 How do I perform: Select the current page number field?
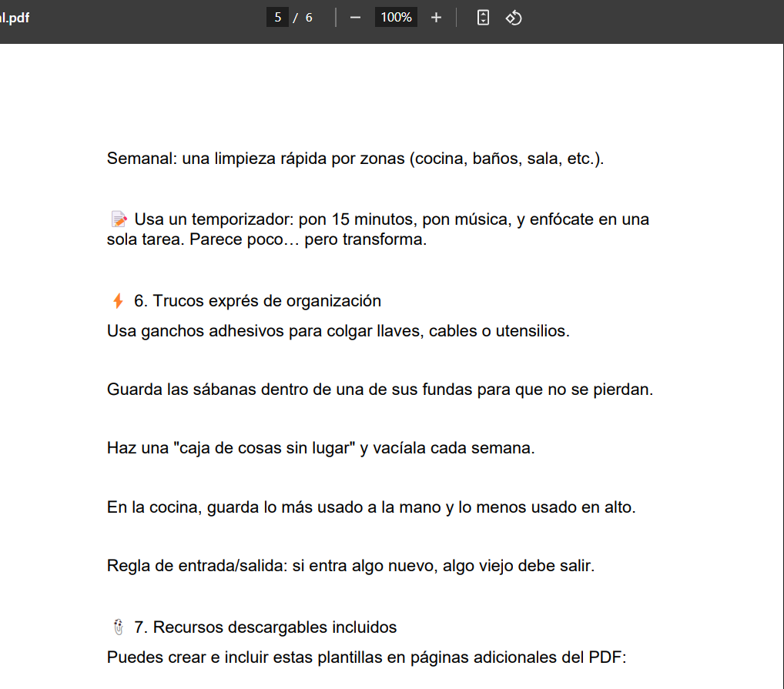[x=277, y=18]
